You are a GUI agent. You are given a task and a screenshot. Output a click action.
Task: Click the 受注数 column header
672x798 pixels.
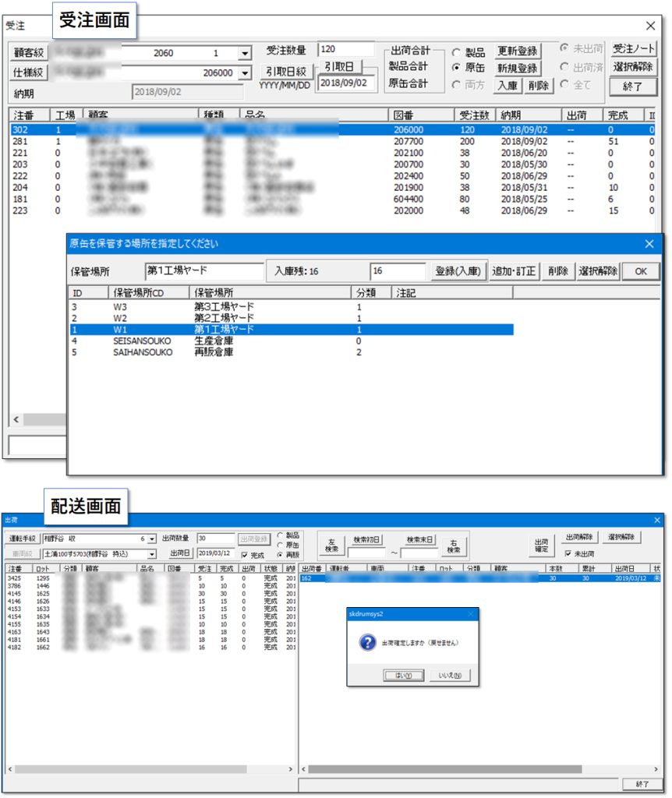473,115
